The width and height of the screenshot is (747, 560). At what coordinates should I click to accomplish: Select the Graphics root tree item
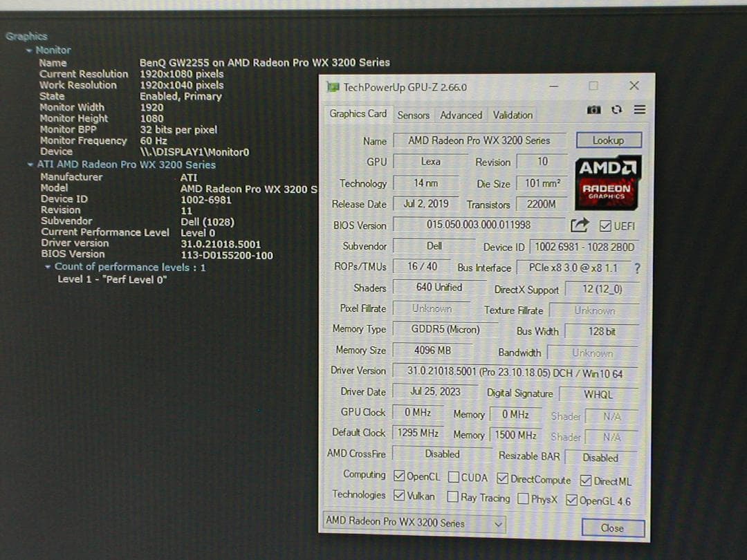pyautogui.click(x=26, y=36)
